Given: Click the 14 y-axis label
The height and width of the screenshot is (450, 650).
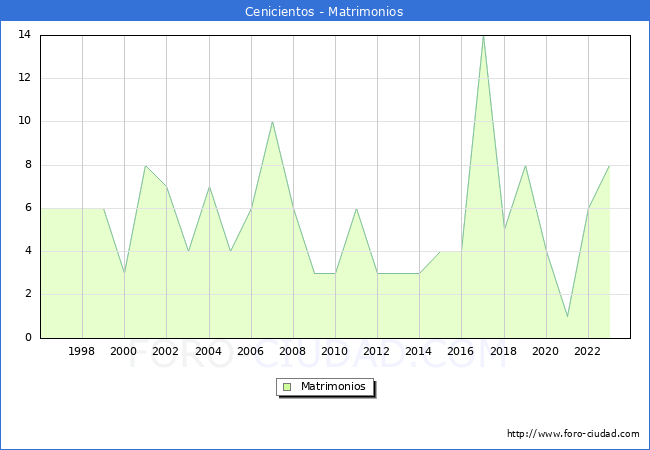Looking at the screenshot, I should [x=25, y=34].
